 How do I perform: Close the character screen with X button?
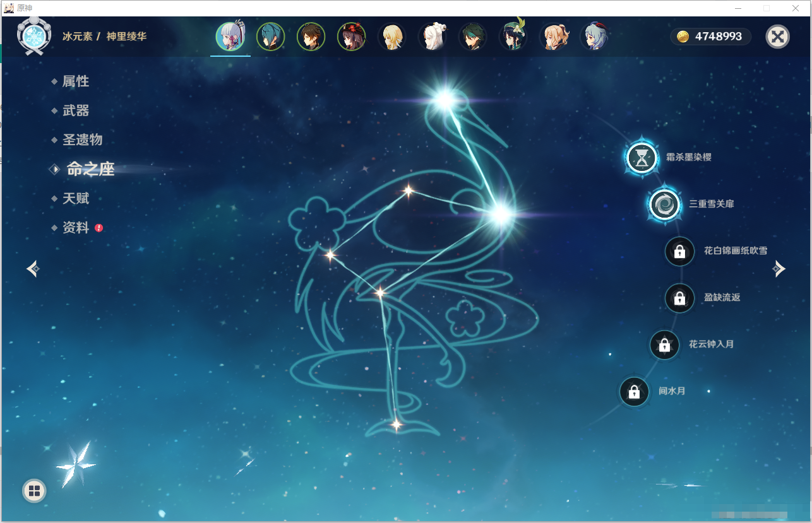(778, 37)
